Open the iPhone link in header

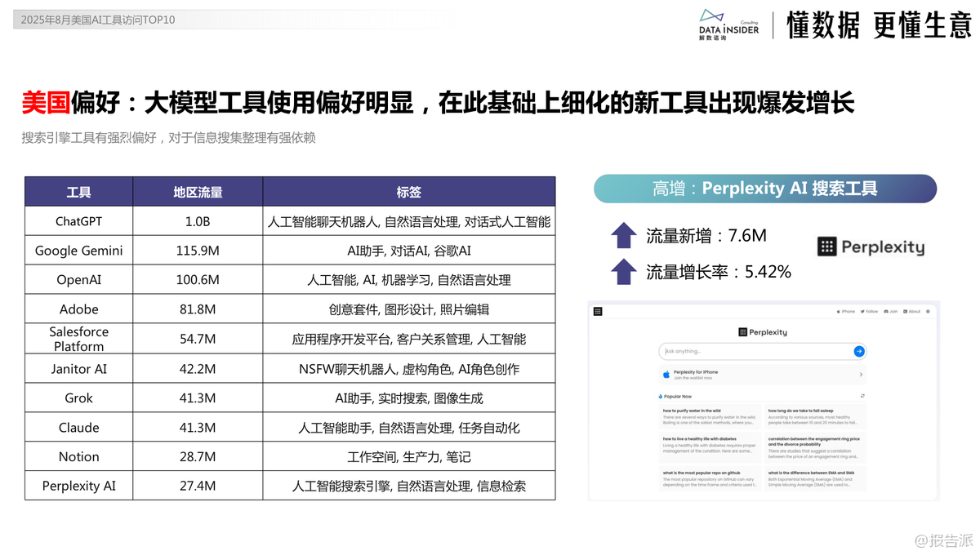click(846, 311)
